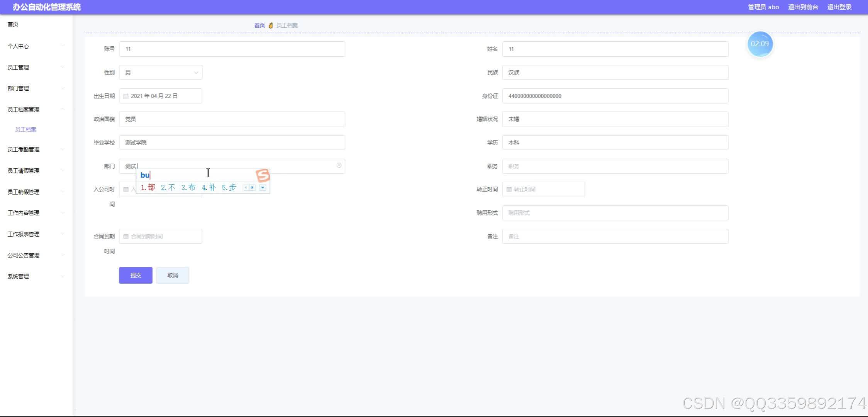Select IME candidate 2 不
This screenshot has height=417, width=868.
[x=168, y=188]
